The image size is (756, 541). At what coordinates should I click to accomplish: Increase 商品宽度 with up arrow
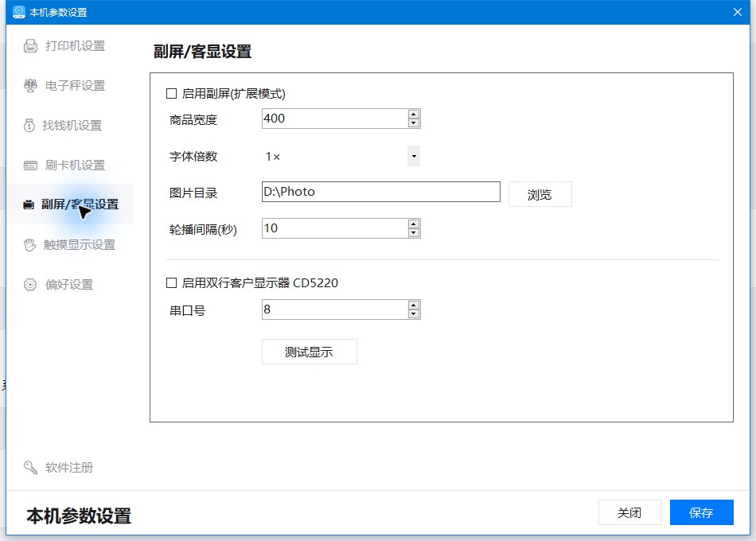(x=414, y=115)
